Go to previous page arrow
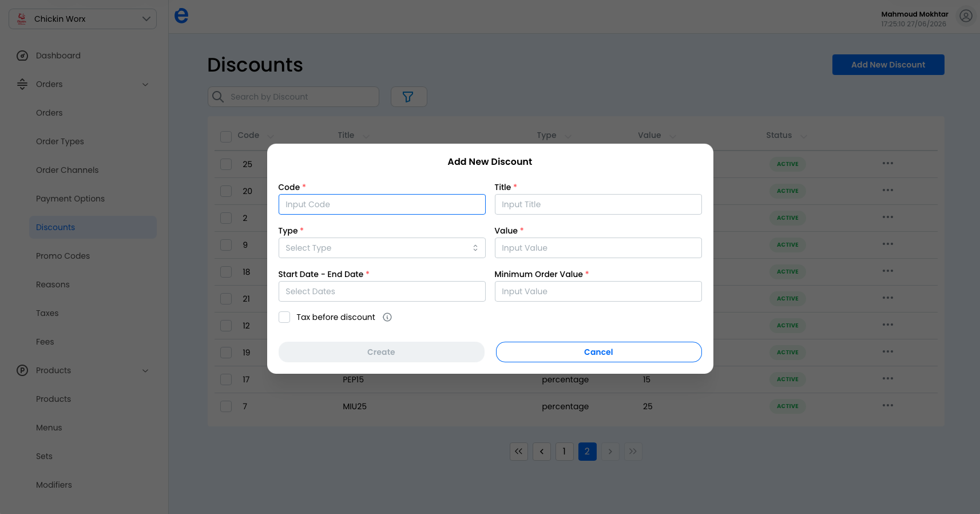Image resolution: width=980 pixels, height=514 pixels. coord(542,452)
